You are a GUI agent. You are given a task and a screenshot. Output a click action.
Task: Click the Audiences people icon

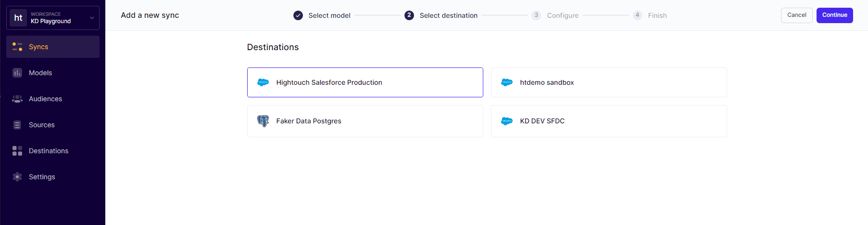[x=17, y=99]
